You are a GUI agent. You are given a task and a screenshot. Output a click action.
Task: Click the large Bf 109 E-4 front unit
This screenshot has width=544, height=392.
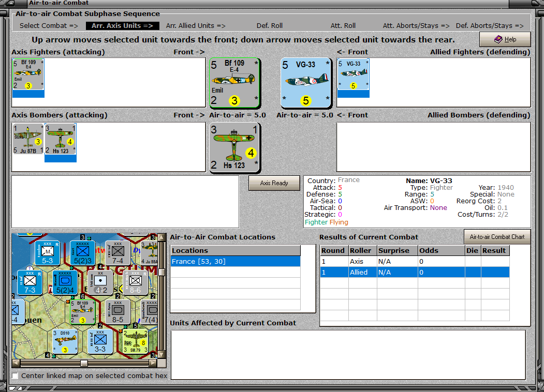(x=234, y=83)
